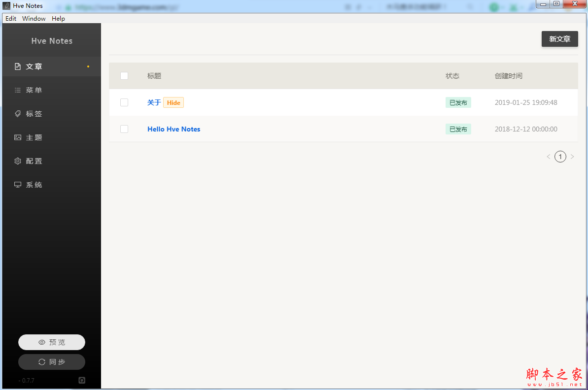The image size is (588, 390).
Task: Click 已发布 status of Hello Hve Notes
Action: click(x=458, y=129)
